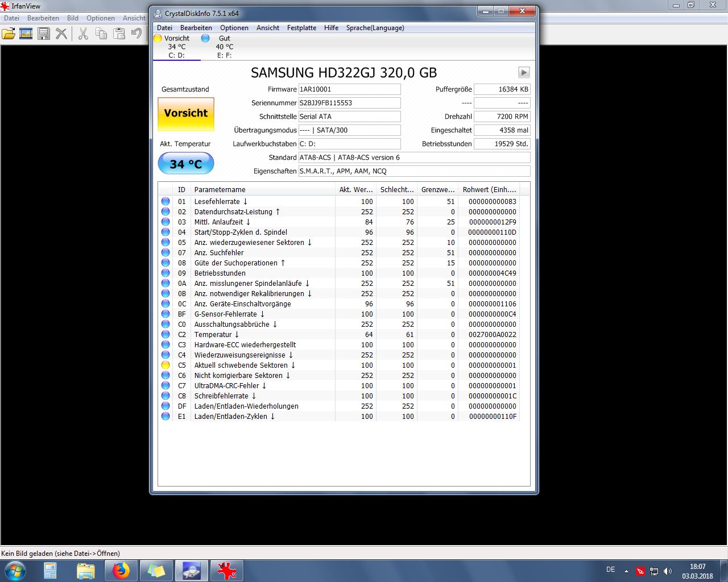Click the IrfanView slideshow icon

click(x=26, y=34)
